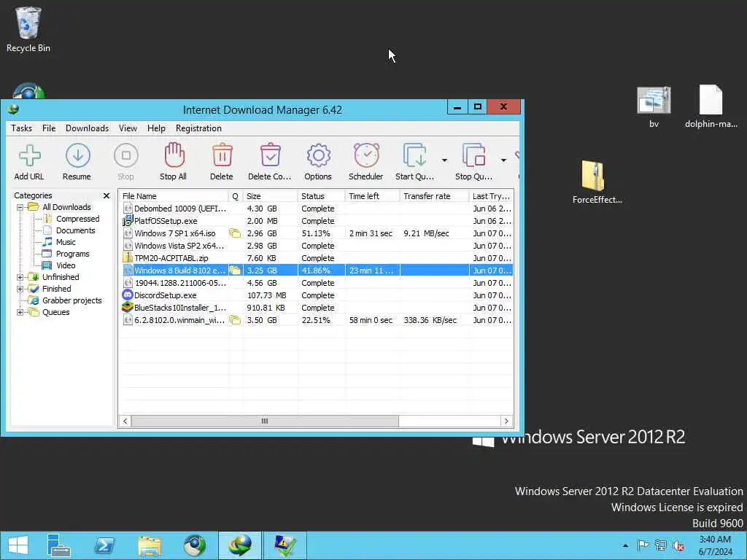The image size is (747, 560).
Task: Open Stop Queue dropdown arrow
Action: [503, 160]
